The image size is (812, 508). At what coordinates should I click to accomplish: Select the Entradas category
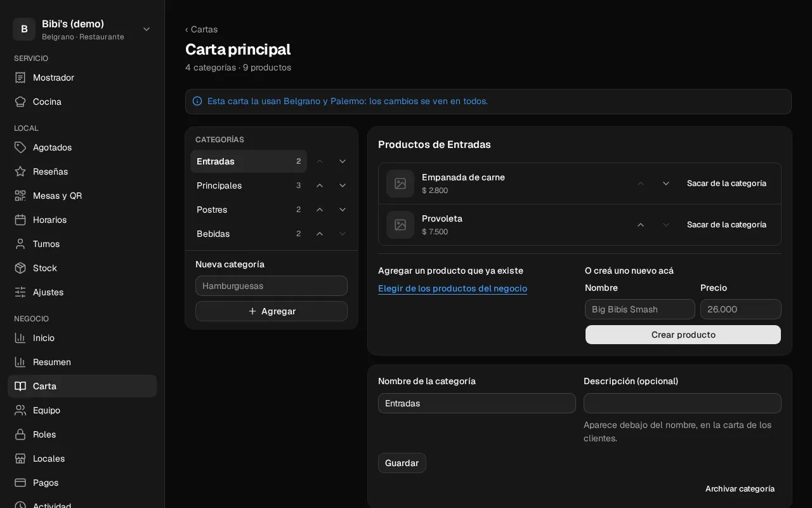click(x=249, y=161)
